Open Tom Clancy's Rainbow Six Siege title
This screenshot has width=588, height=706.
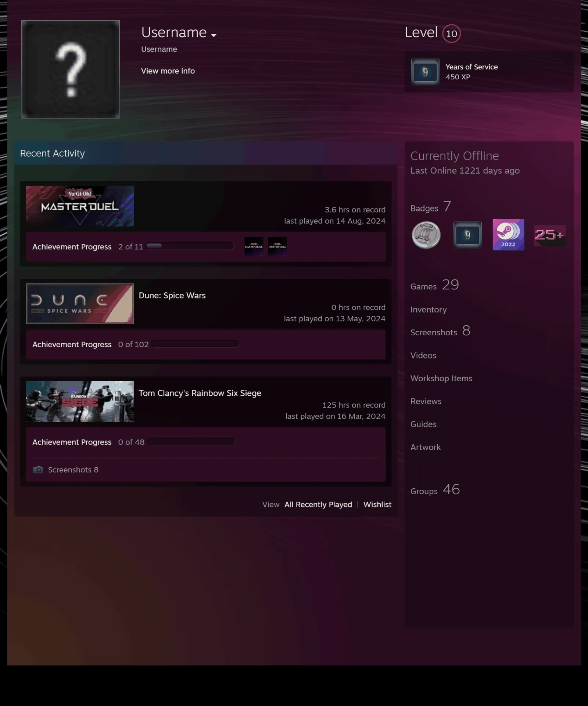pyautogui.click(x=200, y=393)
